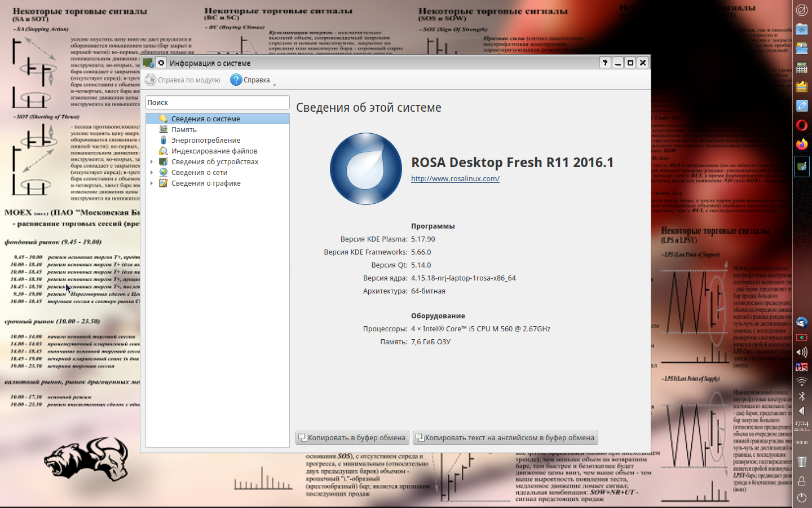Click the memory value 7,6 ГиБ ОЗУ
The width and height of the screenshot is (812, 508).
pyautogui.click(x=431, y=342)
